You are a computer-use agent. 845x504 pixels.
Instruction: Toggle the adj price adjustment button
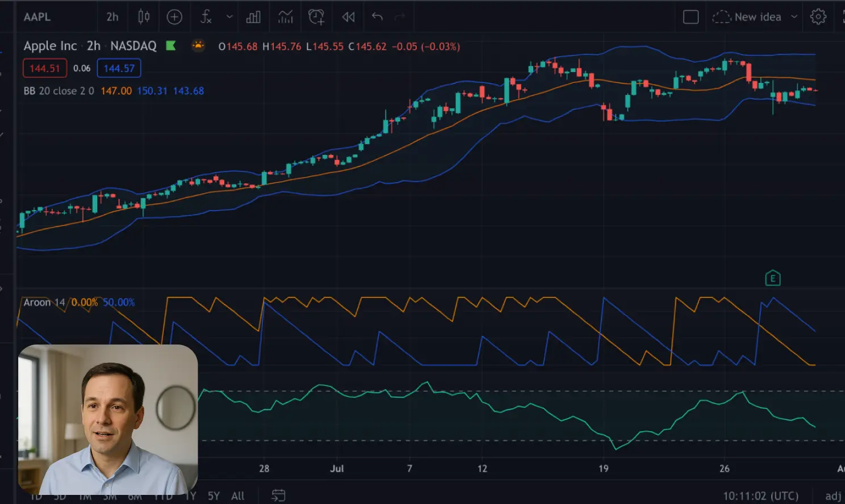tap(833, 496)
